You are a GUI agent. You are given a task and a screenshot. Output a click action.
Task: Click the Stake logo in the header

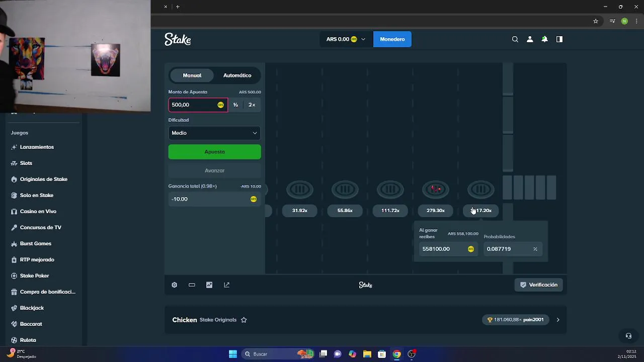pyautogui.click(x=178, y=39)
